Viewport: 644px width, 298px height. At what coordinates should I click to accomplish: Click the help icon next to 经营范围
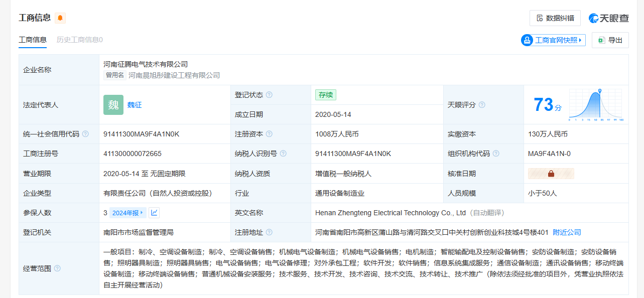(57, 268)
